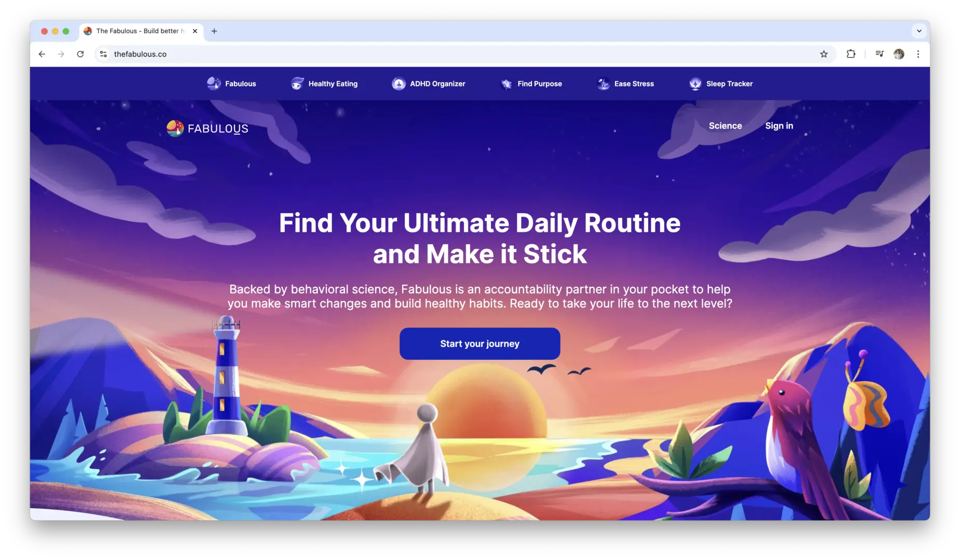This screenshot has width=960, height=560.
Task: Click the Find Purpose icon
Action: click(x=506, y=83)
